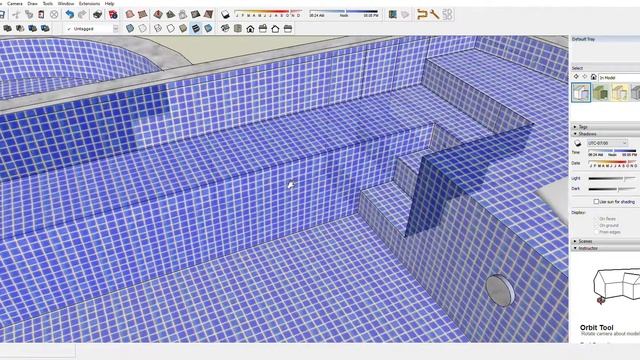Adjust the Dark slider
The width and height of the screenshot is (640, 360).
612,189
